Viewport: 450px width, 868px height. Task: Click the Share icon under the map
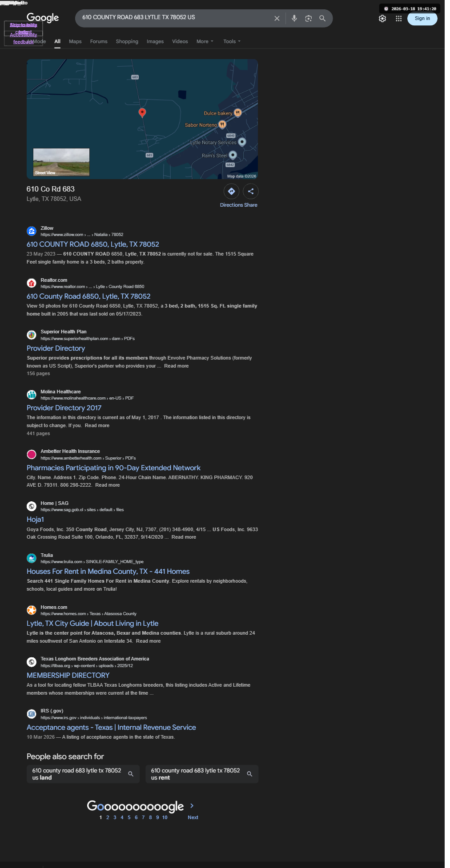tap(251, 192)
